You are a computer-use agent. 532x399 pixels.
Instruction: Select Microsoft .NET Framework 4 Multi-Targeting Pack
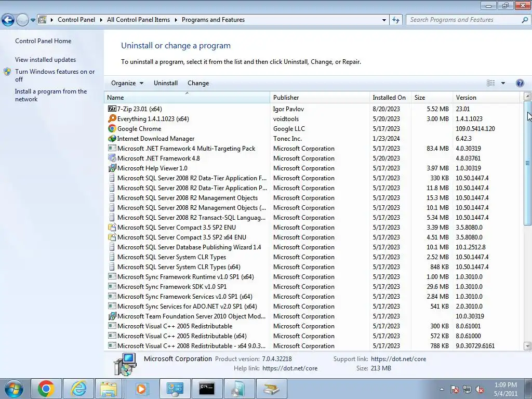point(312,149)
